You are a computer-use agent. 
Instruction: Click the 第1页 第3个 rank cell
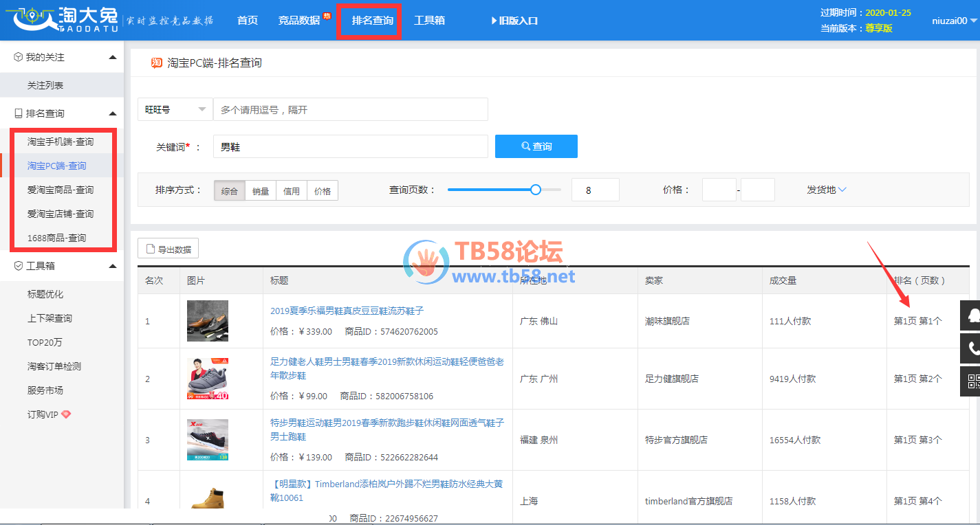pos(918,440)
